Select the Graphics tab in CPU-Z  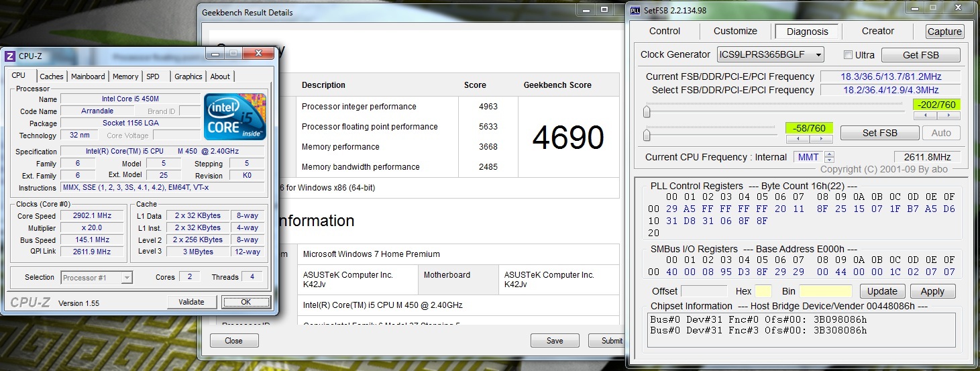188,76
